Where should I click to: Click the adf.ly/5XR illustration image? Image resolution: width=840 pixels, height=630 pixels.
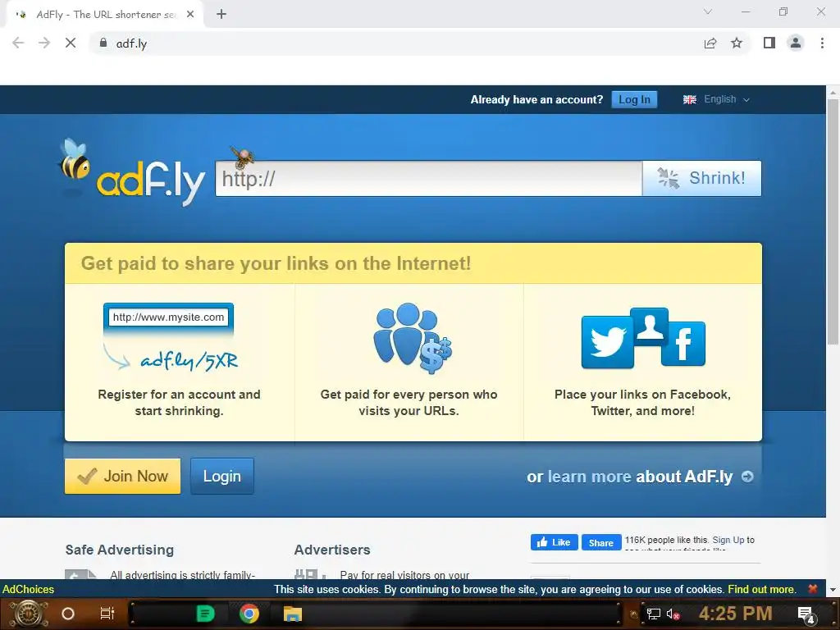(x=171, y=337)
